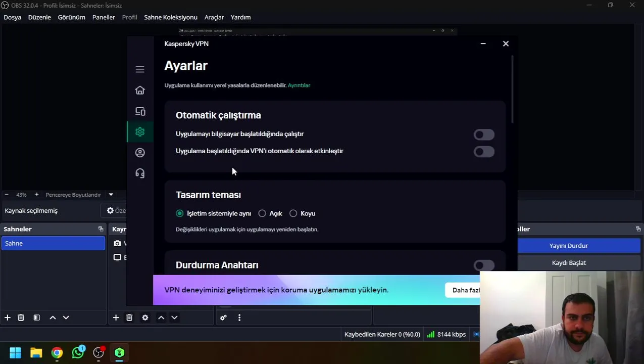The image size is (644, 364).
Task: Select the settings gear in Kaspersky sidebar
Action: click(140, 132)
